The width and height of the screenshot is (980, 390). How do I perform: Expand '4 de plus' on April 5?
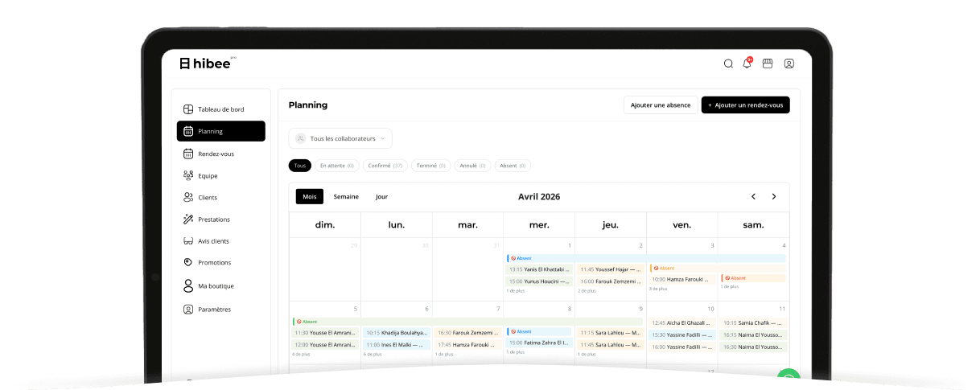[x=302, y=354]
